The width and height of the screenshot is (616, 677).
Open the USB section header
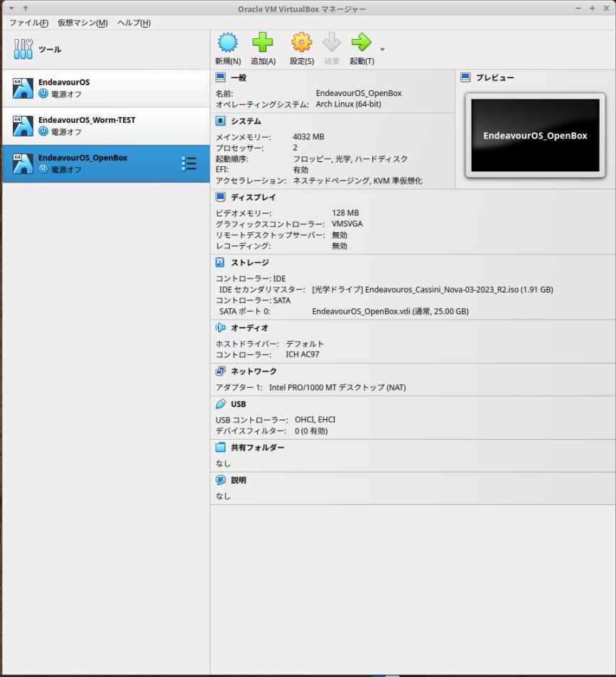(238, 404)
